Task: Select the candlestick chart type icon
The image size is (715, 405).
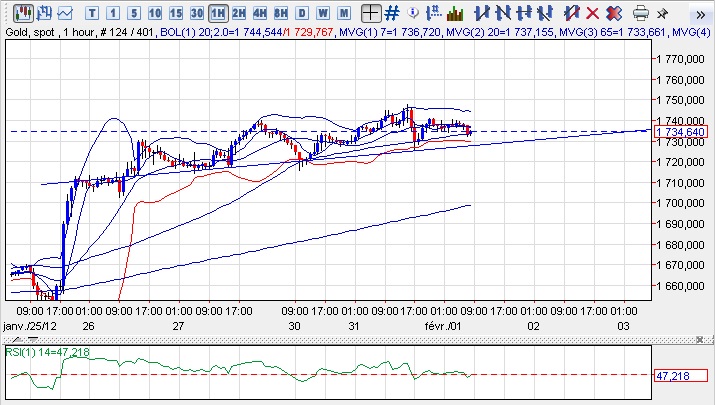Action: pos(21,13)
